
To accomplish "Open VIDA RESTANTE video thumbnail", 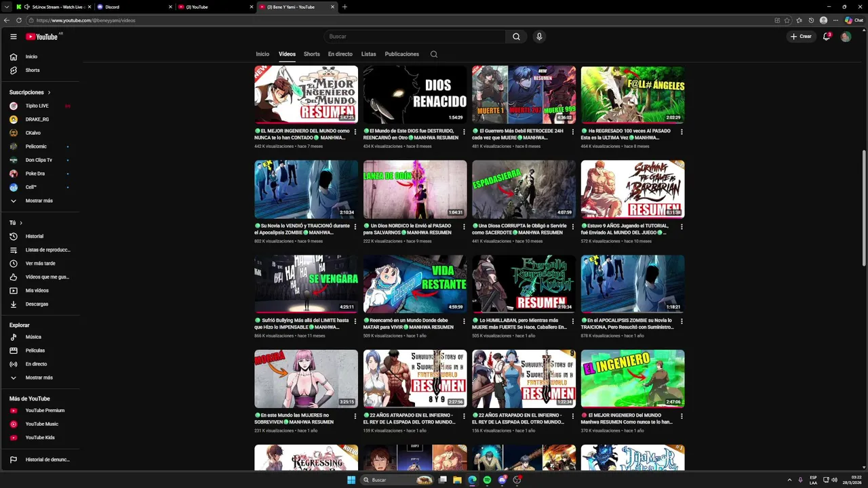I will click(415, 284).
